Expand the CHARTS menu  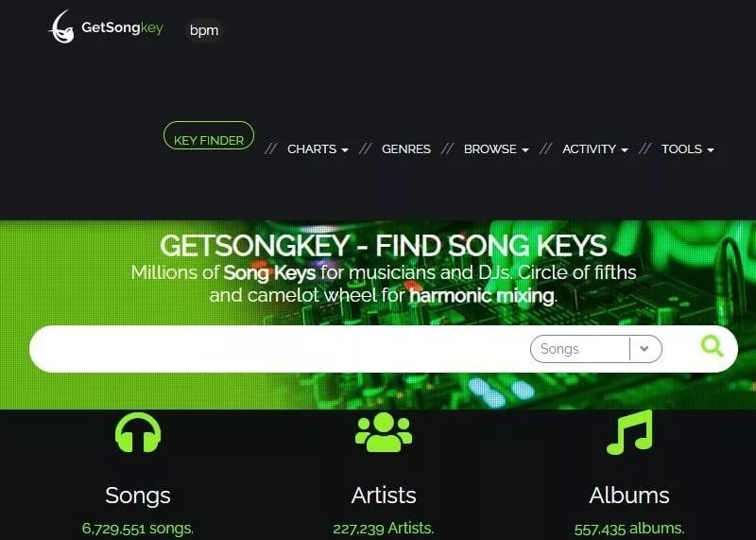point(318,149)
